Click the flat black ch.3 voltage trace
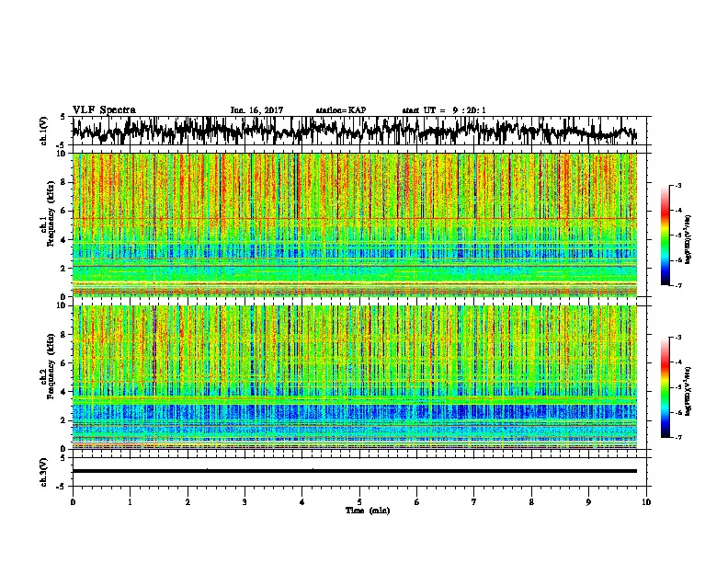This screenshot has height=563, width=728. pos(355,471)
